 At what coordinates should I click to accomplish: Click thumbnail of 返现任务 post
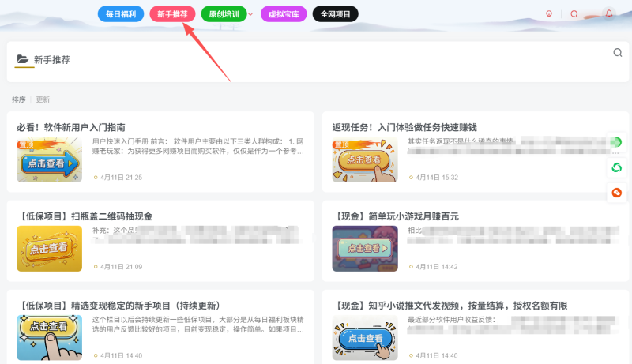pyautogui.click(x=365, y=159)
